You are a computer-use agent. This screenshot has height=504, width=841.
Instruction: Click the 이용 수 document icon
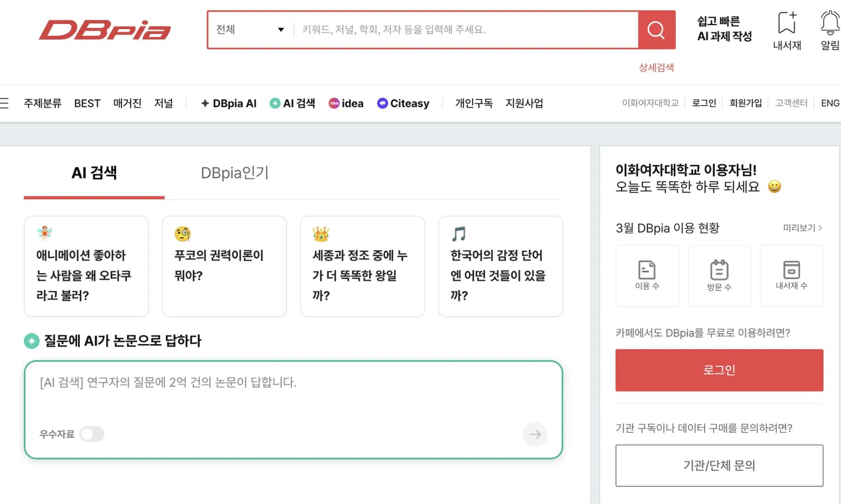pyautogui.click(x=647, y=270)
